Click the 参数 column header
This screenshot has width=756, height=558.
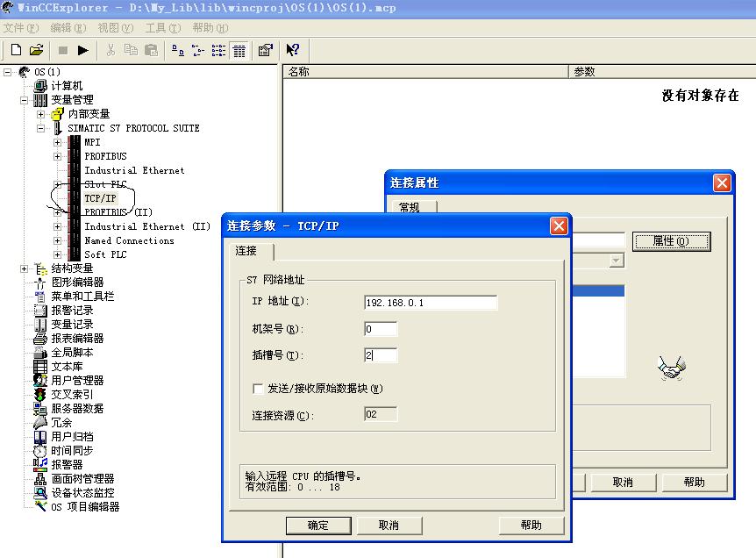coord(662,72)
